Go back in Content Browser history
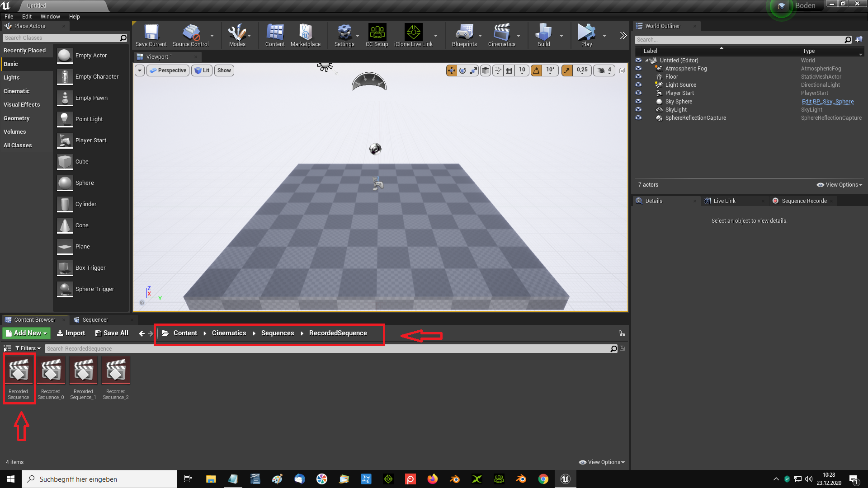 (142, 333)
